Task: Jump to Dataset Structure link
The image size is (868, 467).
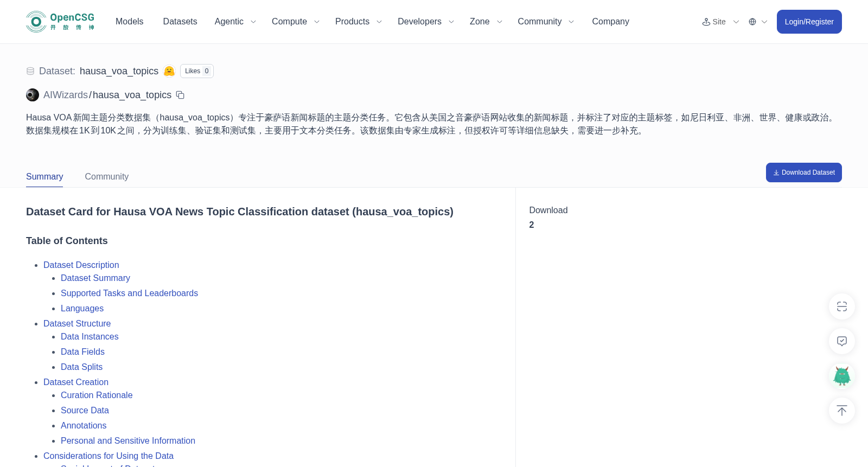Action: click(x=77, y=324)
